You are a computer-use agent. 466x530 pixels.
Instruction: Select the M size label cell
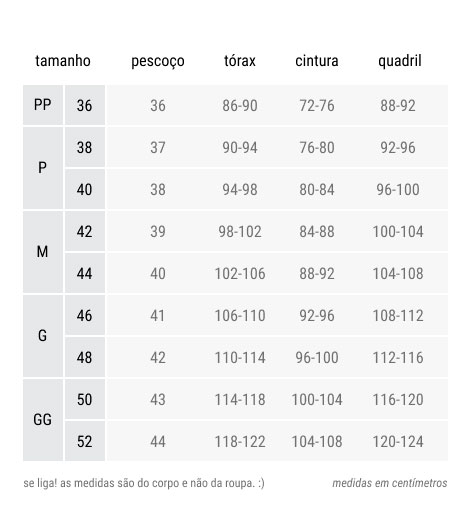pos(43,252)
